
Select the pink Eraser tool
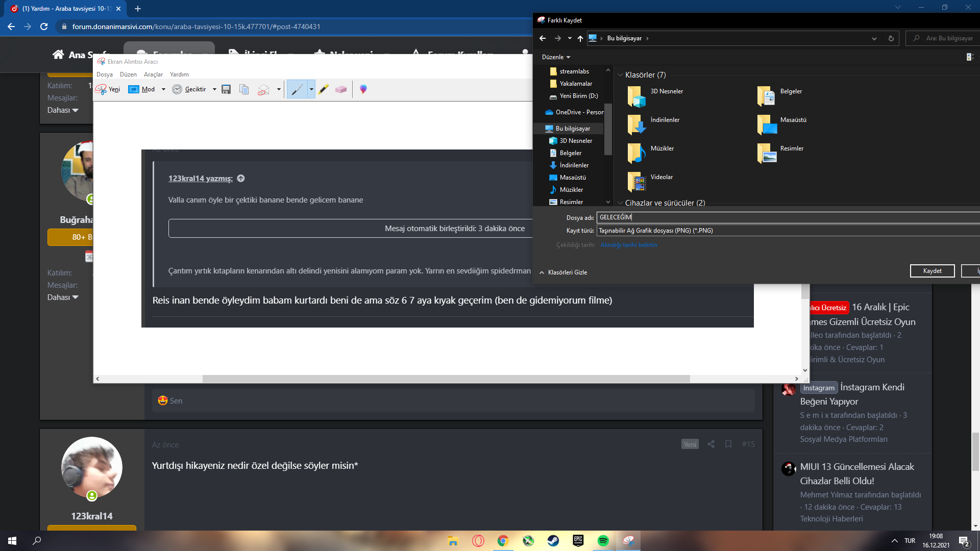pyautogui.click(x=341, y=89)
